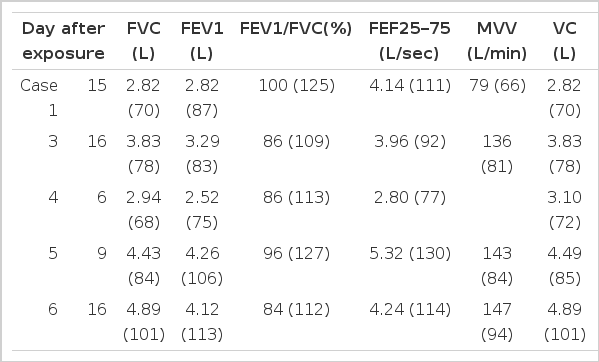
Task: Click the FEV1 (L) column header
Action: [202, 41]
